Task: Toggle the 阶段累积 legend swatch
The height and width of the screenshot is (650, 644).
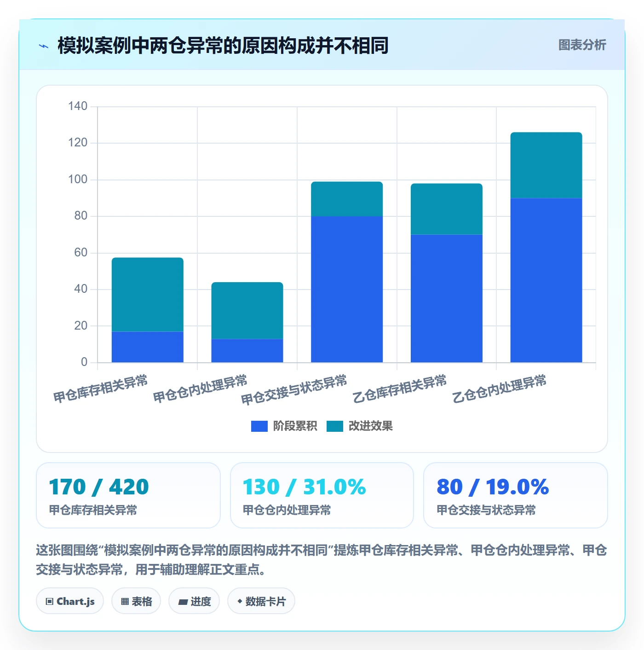Action: coord(259,426)
